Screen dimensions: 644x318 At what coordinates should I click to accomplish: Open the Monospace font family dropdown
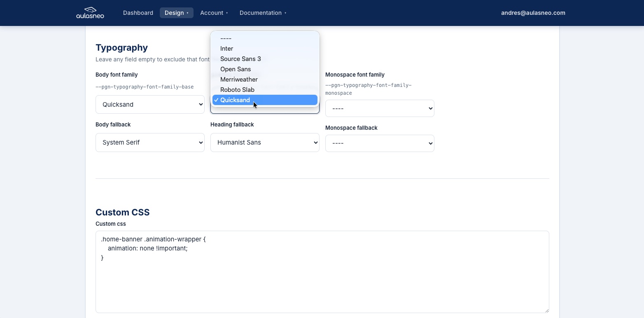380,109
